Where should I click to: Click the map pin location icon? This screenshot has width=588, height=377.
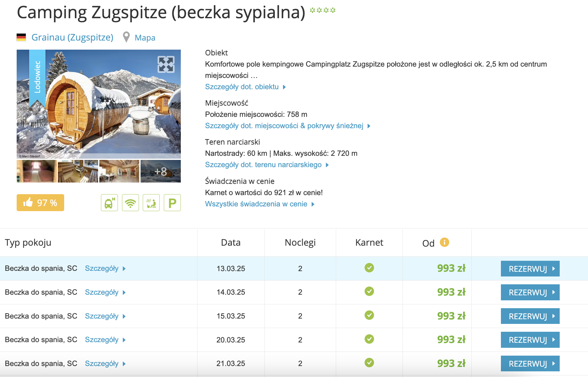(126, 37)
